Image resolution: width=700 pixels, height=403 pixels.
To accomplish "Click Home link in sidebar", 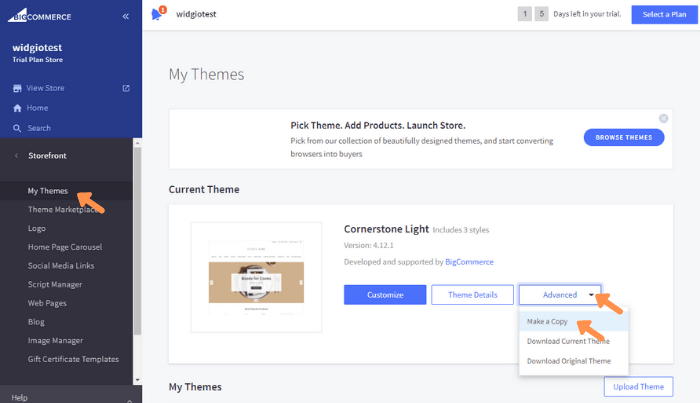I will point(37,108).
